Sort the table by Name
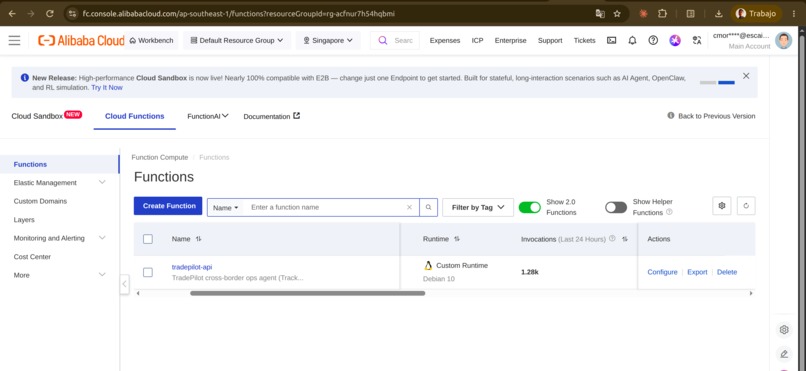 [x=198, y=239]
